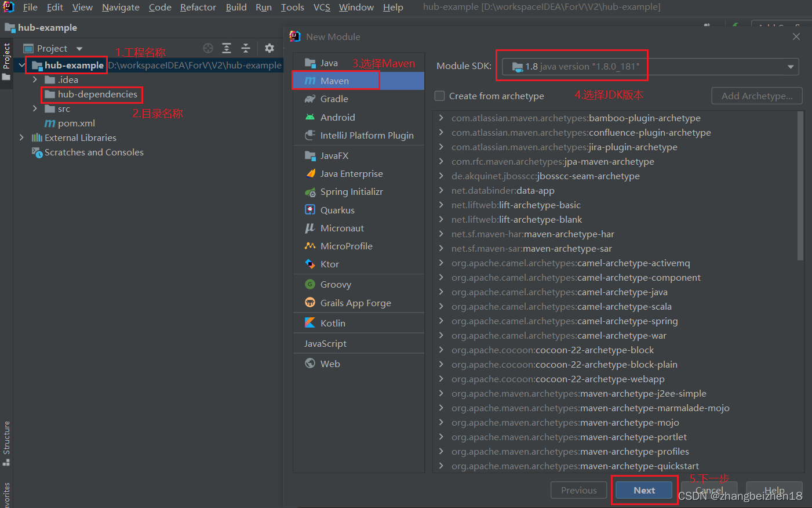
Task: Select the Maven module type
Action: (358, 81)
